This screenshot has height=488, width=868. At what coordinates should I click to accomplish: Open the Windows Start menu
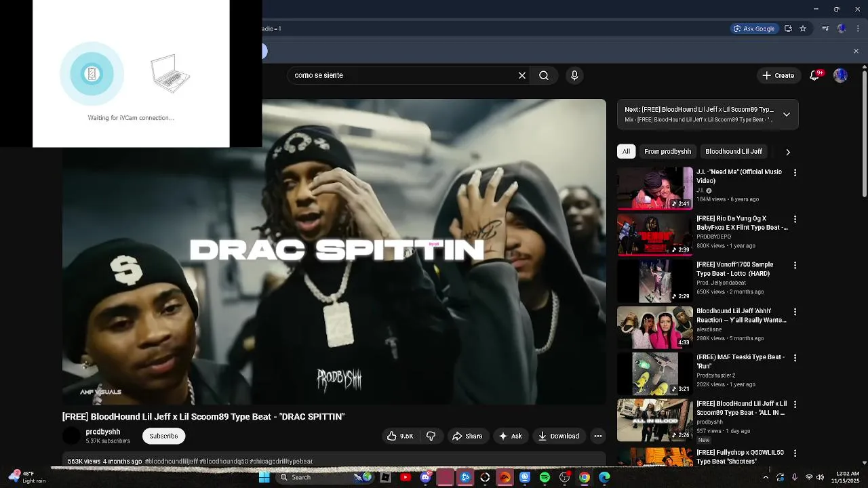tap(264, 477)
